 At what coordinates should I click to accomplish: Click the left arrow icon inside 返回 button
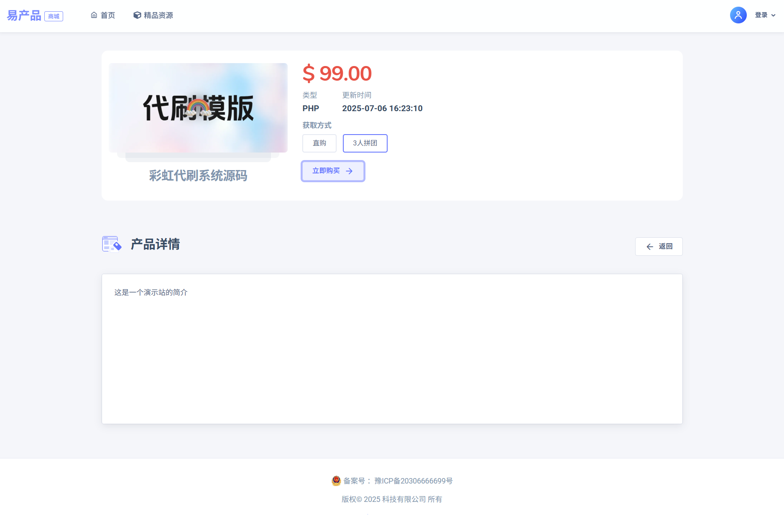pos(649,247)
